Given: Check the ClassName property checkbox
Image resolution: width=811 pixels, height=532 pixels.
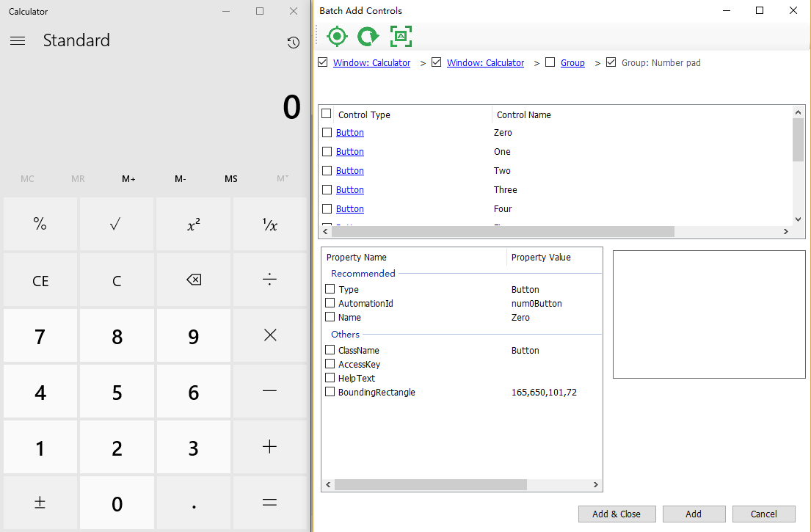Looking at the screenshot, I should pyautogui.click(x=330, y=349).
